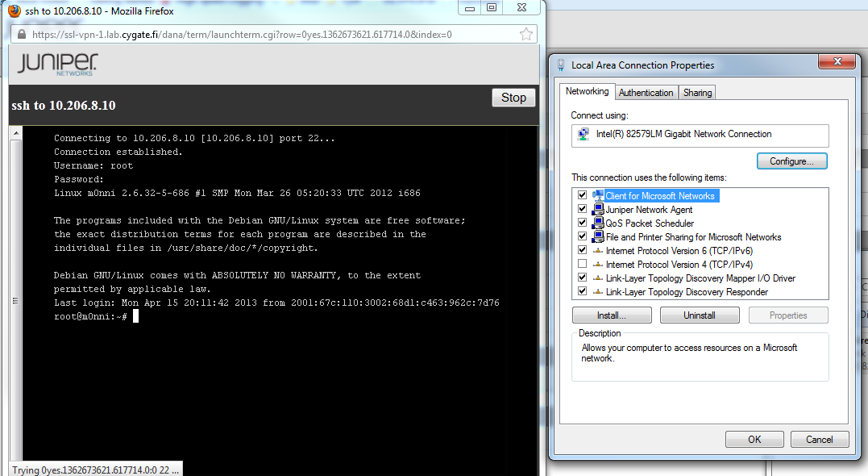Click 'ssh to 10.206.8.10' heading text

pyautogui.click(x=64, y=106)
